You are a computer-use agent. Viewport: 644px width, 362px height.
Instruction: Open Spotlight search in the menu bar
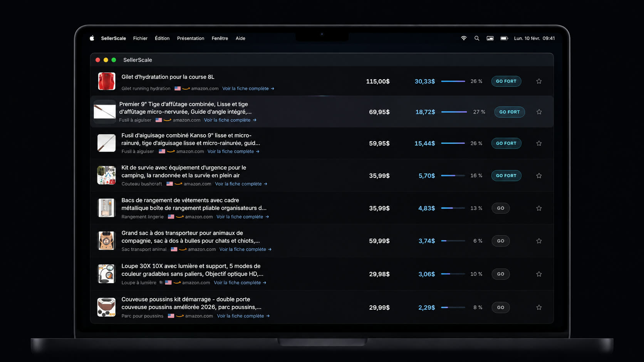477,38
